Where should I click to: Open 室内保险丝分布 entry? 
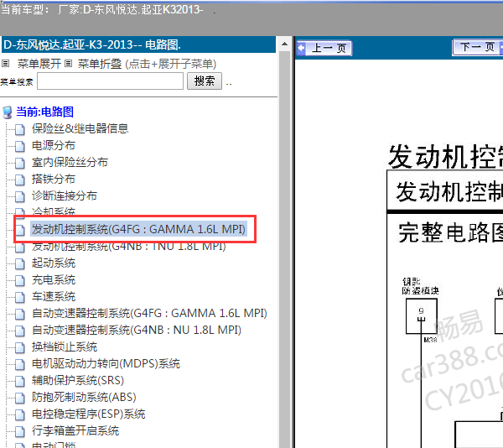click(70, 162)
